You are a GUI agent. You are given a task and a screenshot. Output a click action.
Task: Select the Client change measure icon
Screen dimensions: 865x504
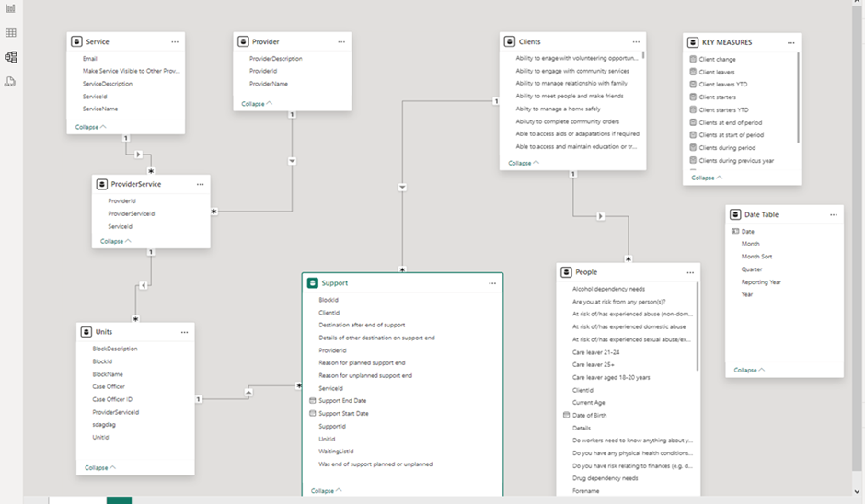click(693, 59)
